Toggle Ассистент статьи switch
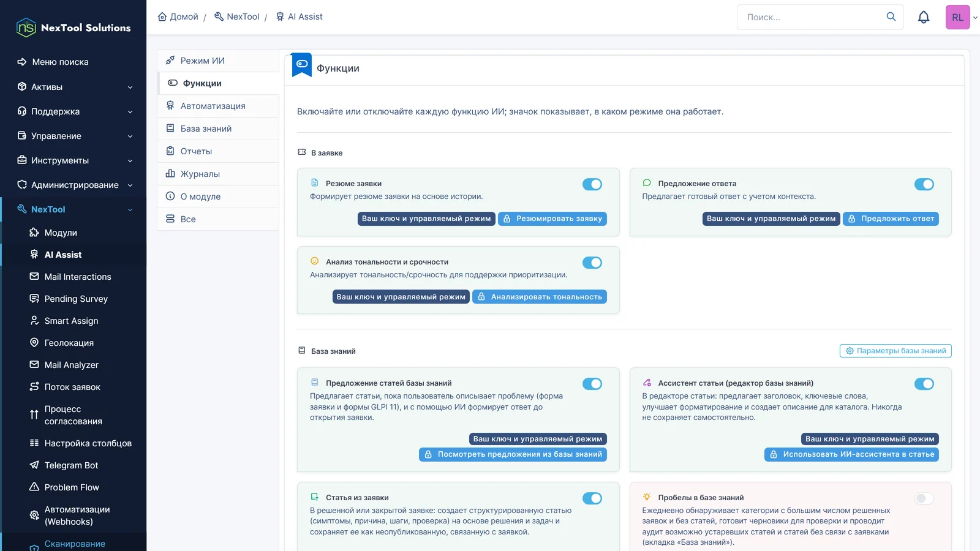 pyautogui.click(x=924, y=384)
